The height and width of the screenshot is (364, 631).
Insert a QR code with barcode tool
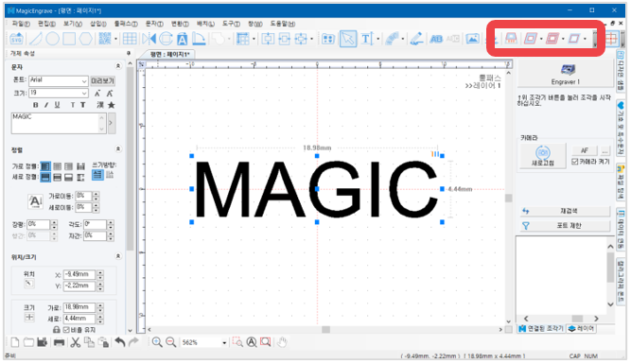[x=105, y=39]
